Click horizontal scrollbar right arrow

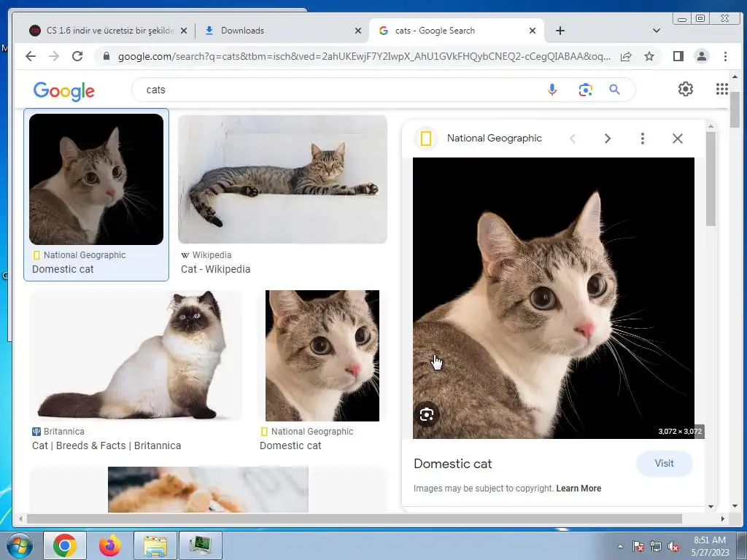[723, 518]
